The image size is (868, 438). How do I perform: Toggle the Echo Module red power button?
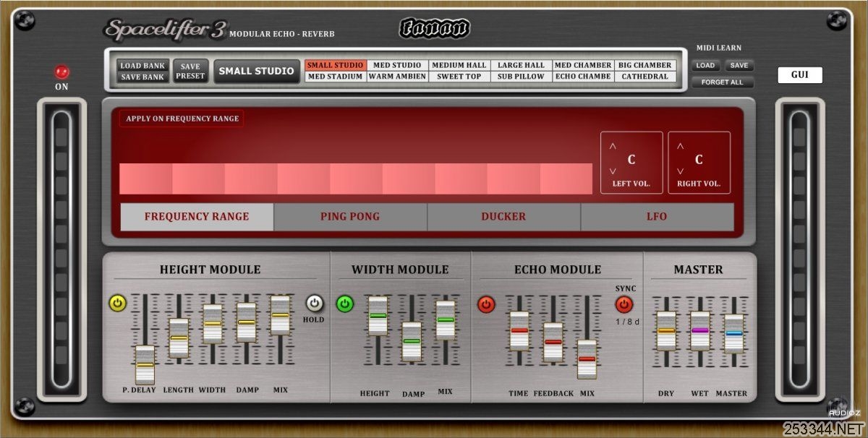(486, 304)
